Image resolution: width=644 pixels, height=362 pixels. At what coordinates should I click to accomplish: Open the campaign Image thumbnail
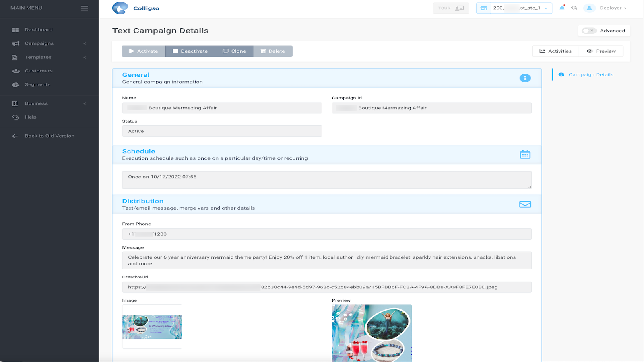[152, 327]
